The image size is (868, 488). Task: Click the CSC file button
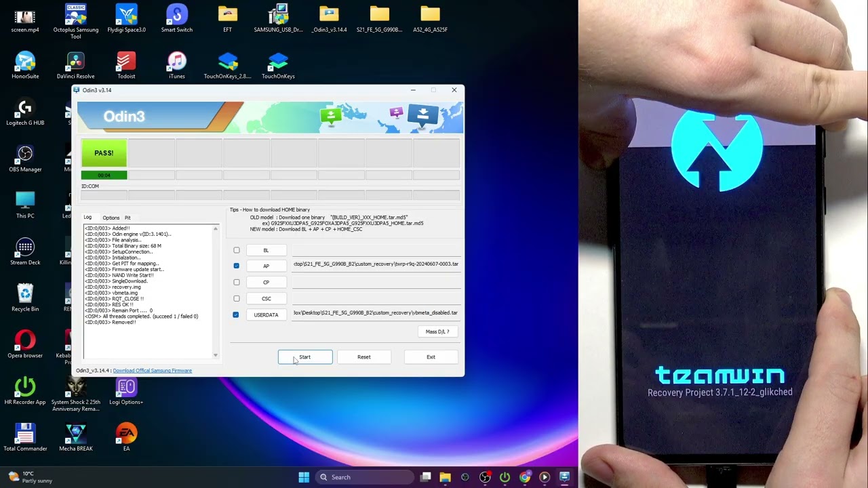pyautogui.click(x=266, y=298)
